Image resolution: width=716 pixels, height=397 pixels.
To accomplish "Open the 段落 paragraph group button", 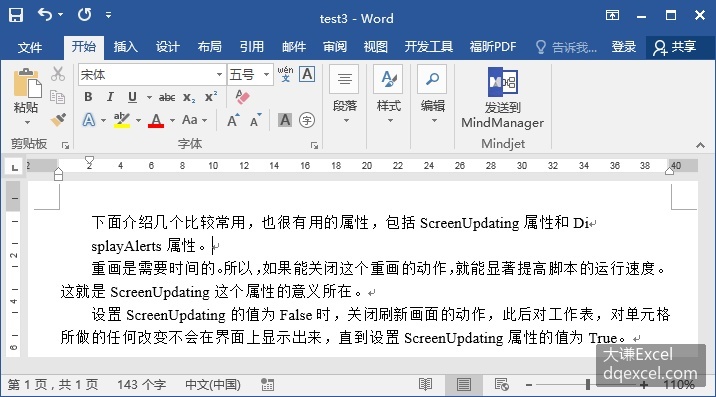I will tap(345, 95).
